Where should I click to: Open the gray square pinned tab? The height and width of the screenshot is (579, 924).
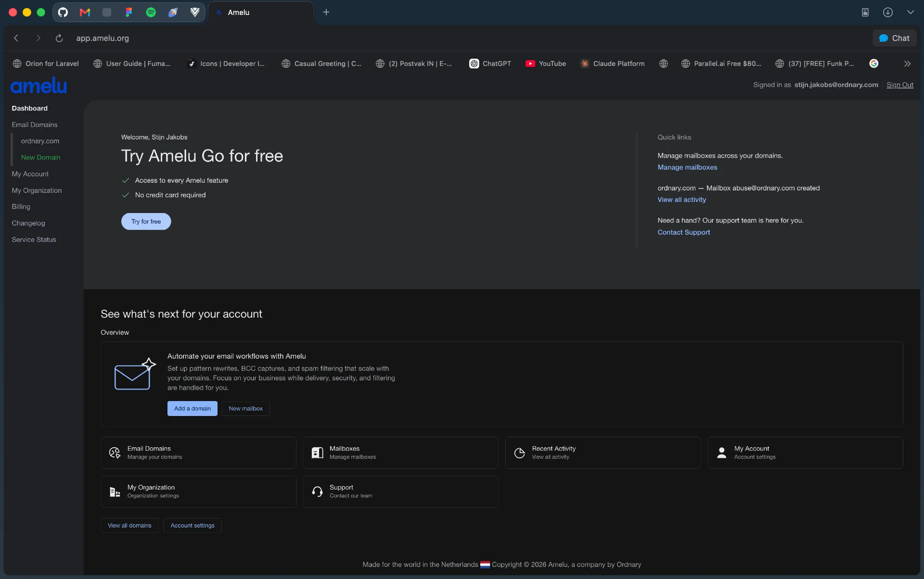pyautogui.click(x=107, y=13)
